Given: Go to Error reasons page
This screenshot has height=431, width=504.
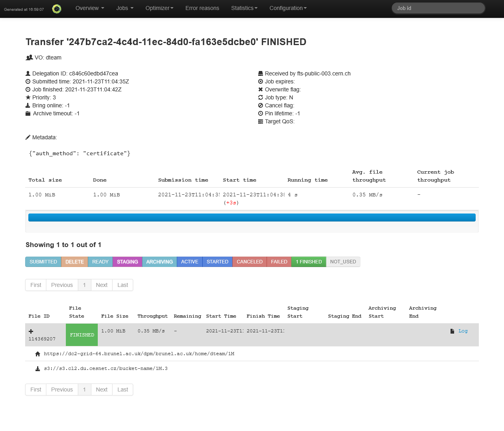Looking at the screenshot, I should pos(202,8).
